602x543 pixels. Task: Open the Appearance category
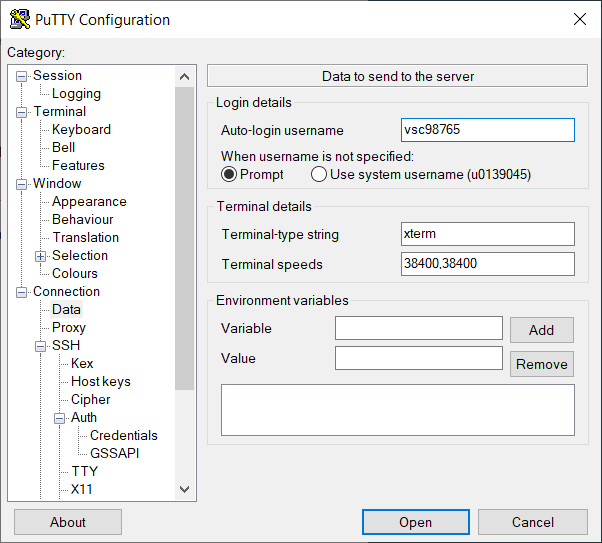[x=89, y=202]
